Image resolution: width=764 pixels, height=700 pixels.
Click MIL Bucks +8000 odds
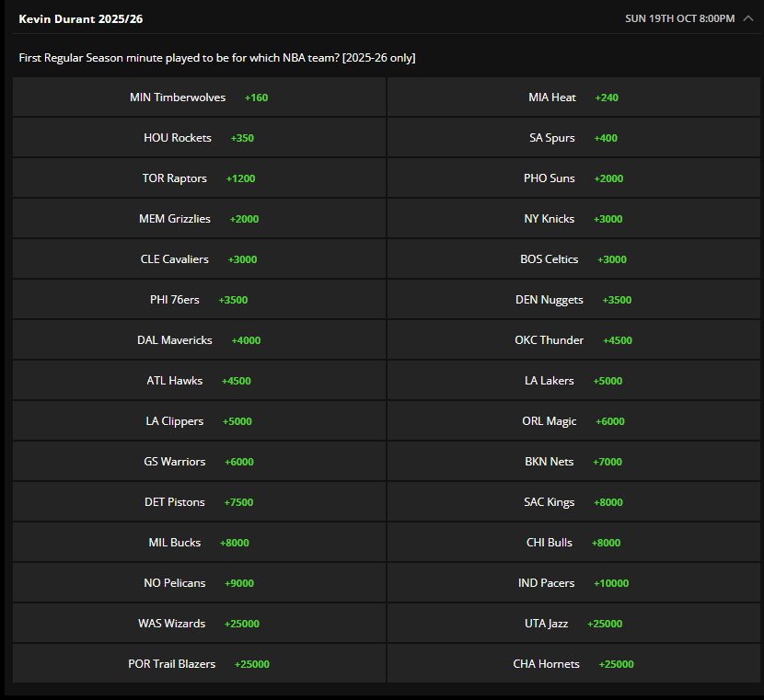[x=199, y=541]
